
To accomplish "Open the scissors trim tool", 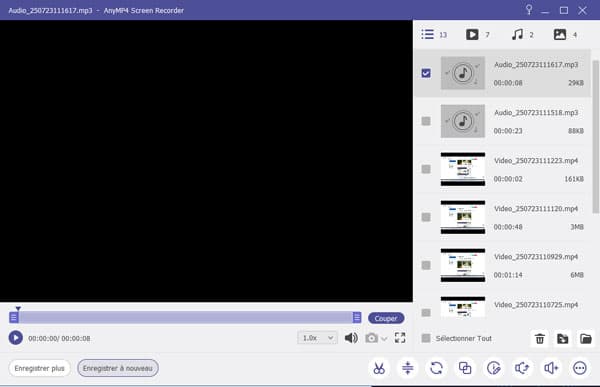I will pos(379,368).
